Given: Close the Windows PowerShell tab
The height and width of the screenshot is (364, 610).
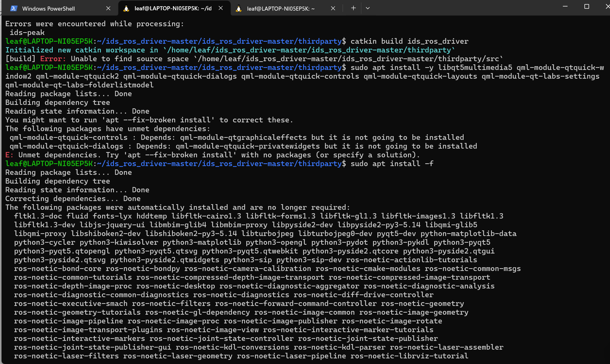Looking at the screenshot, I should coord(108,8).
